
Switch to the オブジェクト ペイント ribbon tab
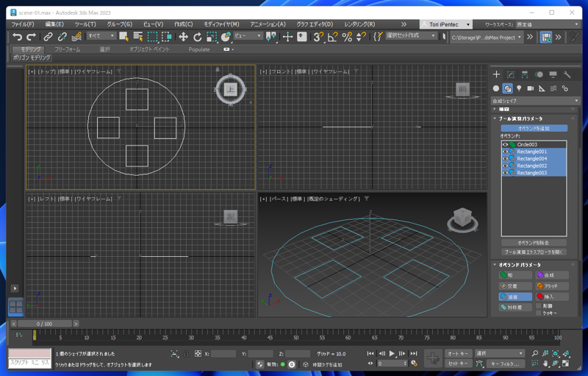[149, 49]
